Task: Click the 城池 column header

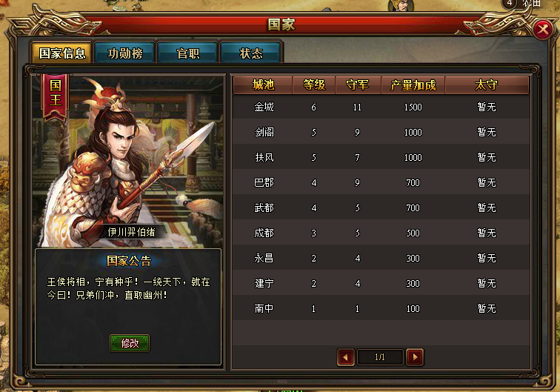Action: pos(263,85)
